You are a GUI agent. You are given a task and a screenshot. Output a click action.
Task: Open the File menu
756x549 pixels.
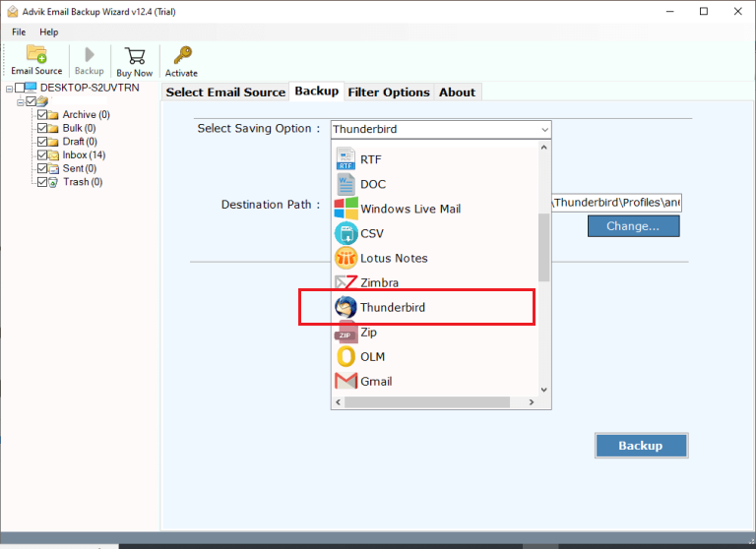coord(20,32)
